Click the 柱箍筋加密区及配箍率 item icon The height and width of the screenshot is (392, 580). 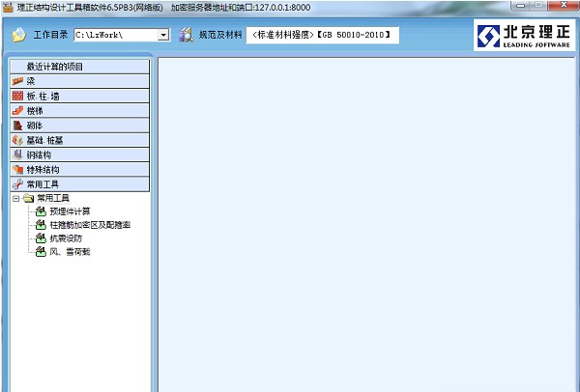(x=41, y=225)
